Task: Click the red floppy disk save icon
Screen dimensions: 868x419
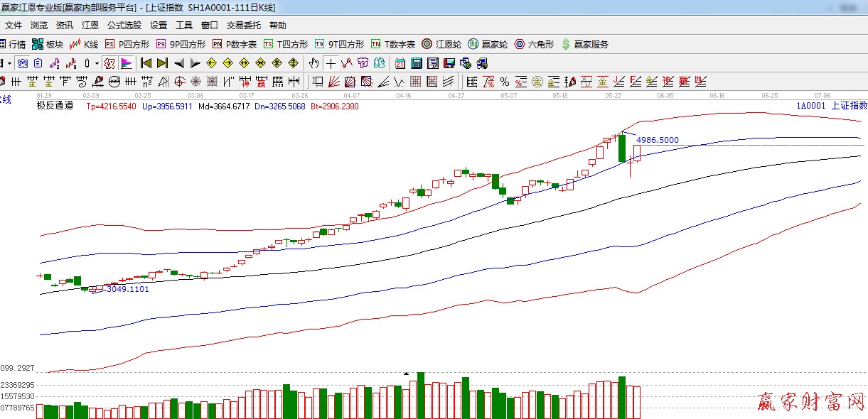Action: [449, 63]
